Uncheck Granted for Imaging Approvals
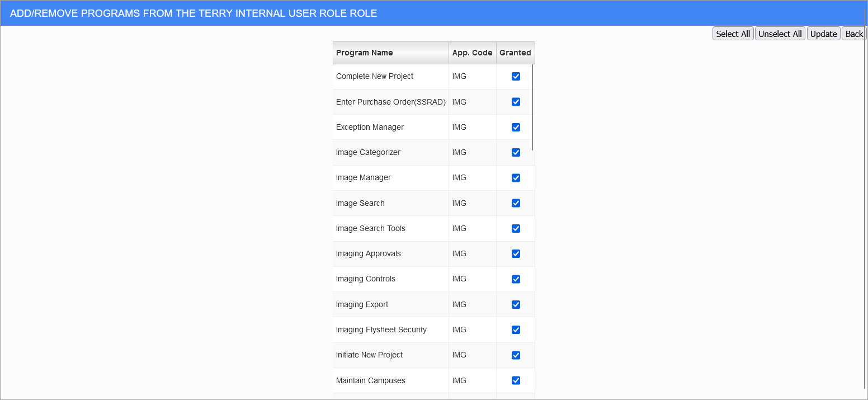The image size is (868, 400). click(516, 253)
